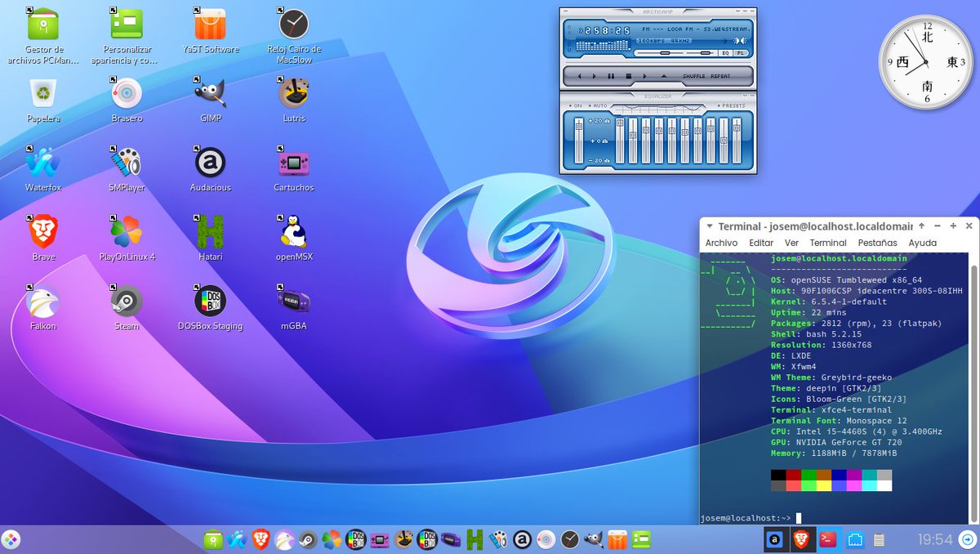
Task: Open the application menu at taskbar left
Action: (x=11, y=539)
